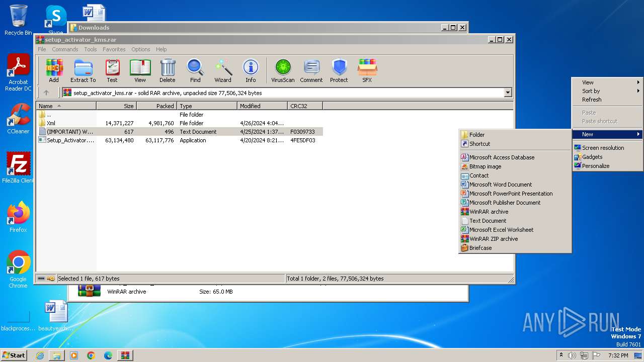Sort by Modified column header
The height and width of the screenshot is (362, 644).
[262, 106]
